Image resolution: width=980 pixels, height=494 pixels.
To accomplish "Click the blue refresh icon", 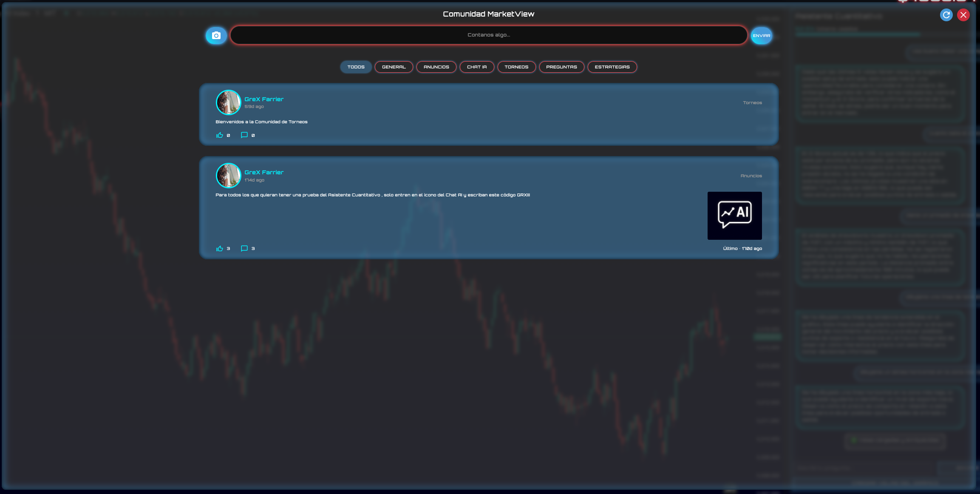I will [946, 15].
